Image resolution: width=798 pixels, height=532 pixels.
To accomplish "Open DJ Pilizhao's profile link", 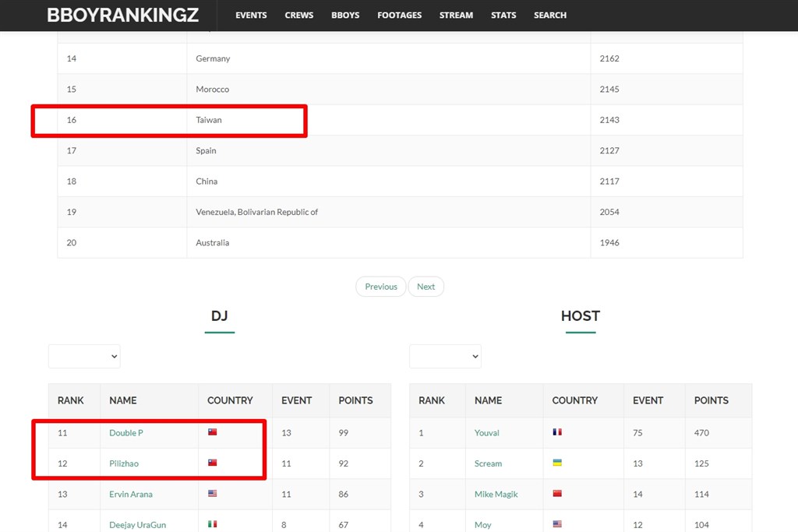I will [124, 463].
